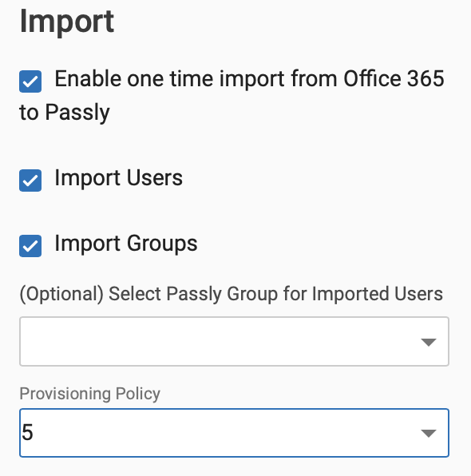Select the value 5 in Provisioning Policy
The width and height of the screenshot is (471, 476).
click(27, 432)
